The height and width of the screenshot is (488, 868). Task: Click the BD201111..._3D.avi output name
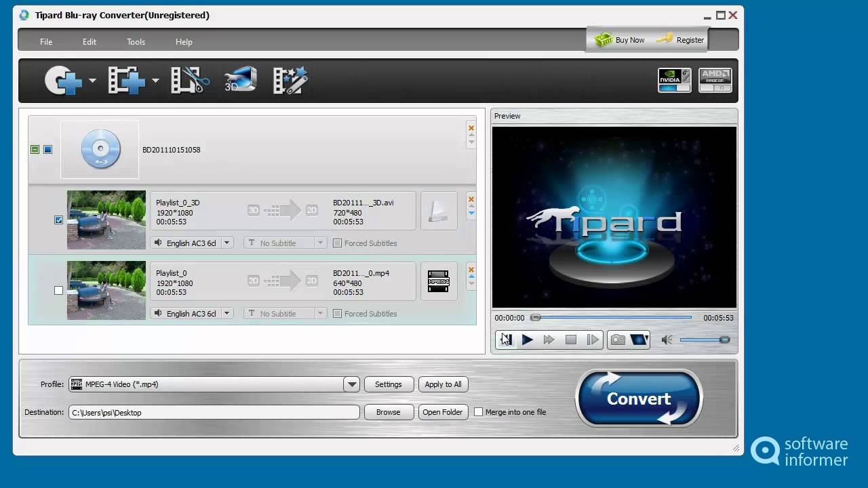tap(363, 203)
